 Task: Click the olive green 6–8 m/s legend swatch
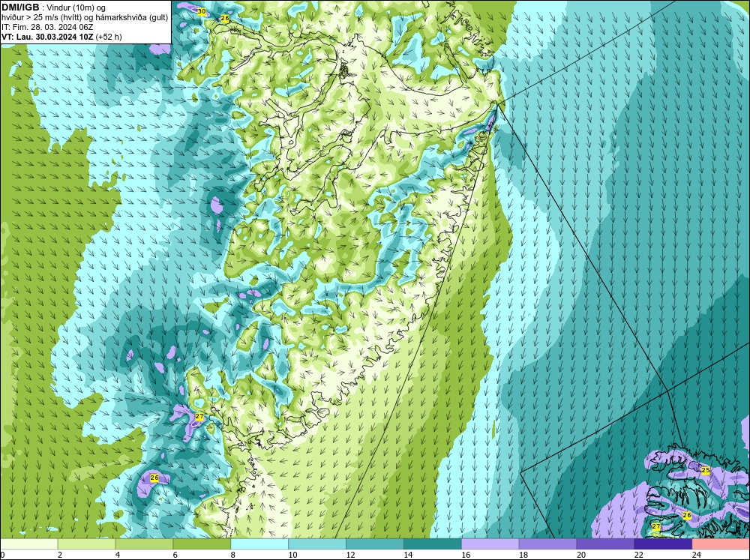pos(202,544)
